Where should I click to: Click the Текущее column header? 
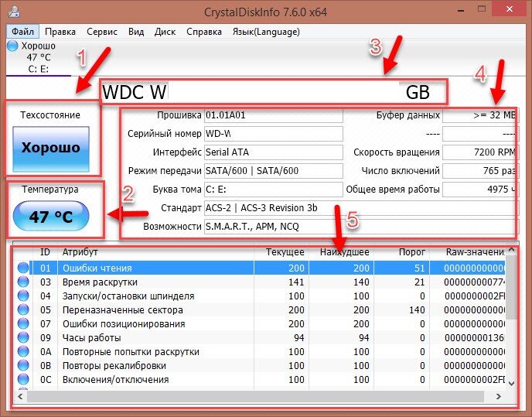coord(281,252)
